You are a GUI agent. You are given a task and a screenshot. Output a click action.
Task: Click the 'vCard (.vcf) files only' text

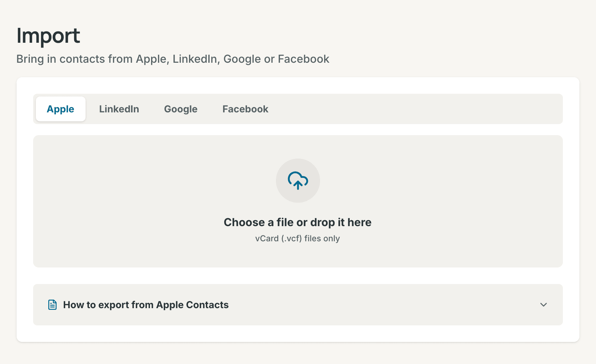[x=298, y=239]
